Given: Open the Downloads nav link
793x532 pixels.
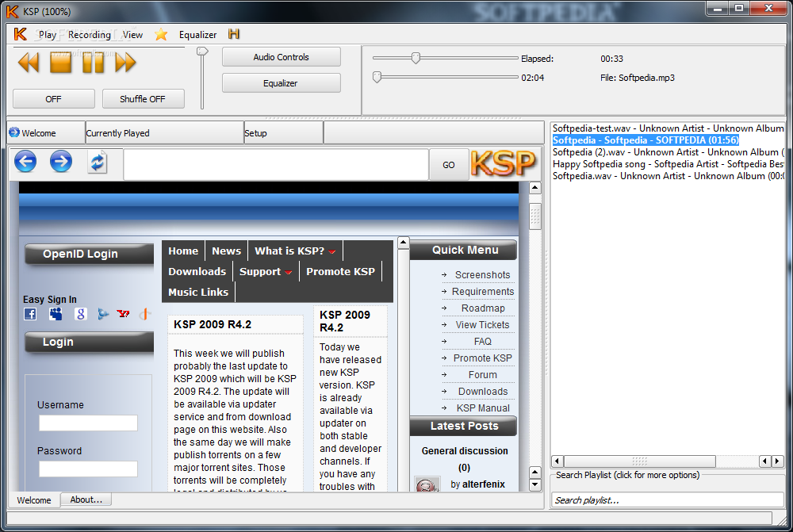Looking at the screenshot, I should [197, 272].
